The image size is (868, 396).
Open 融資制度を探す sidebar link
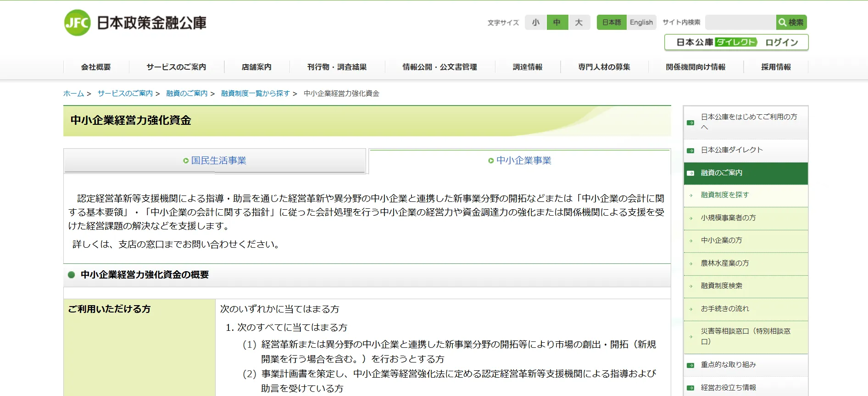pos(746,195)
